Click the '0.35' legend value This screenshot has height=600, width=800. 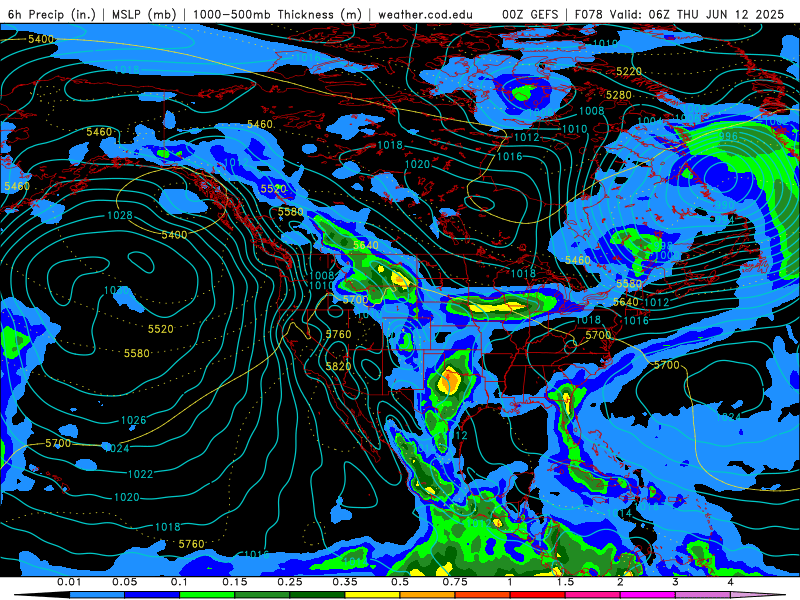click(x=345, y=582)
